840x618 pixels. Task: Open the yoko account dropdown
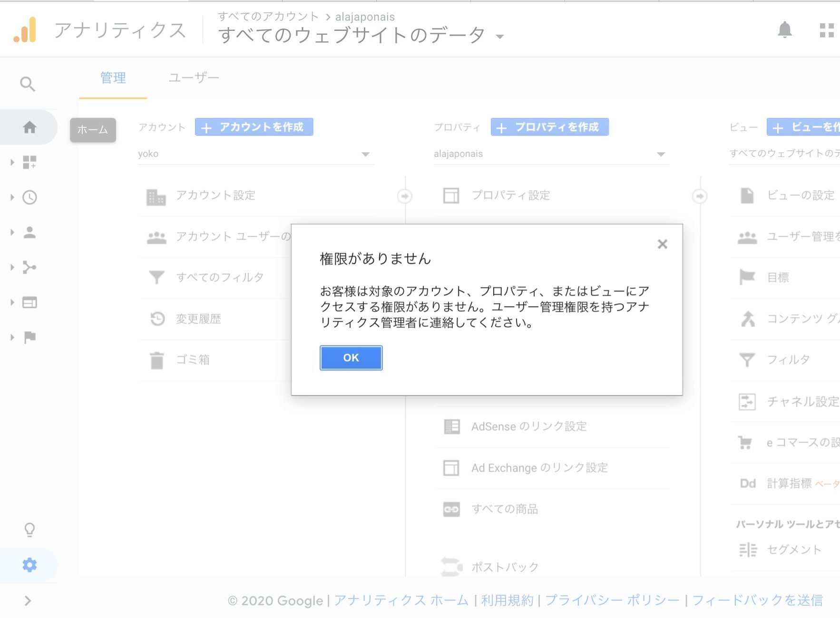[x=255, y=154]
